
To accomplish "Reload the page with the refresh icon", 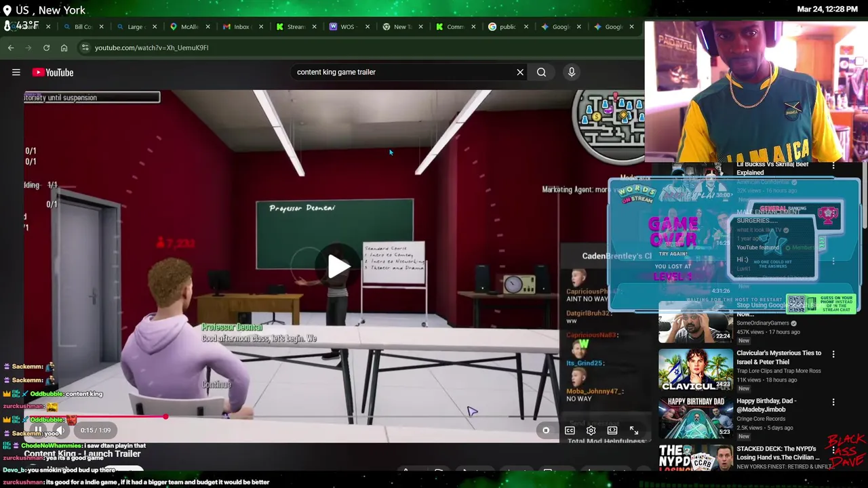I will click(46, 47).
